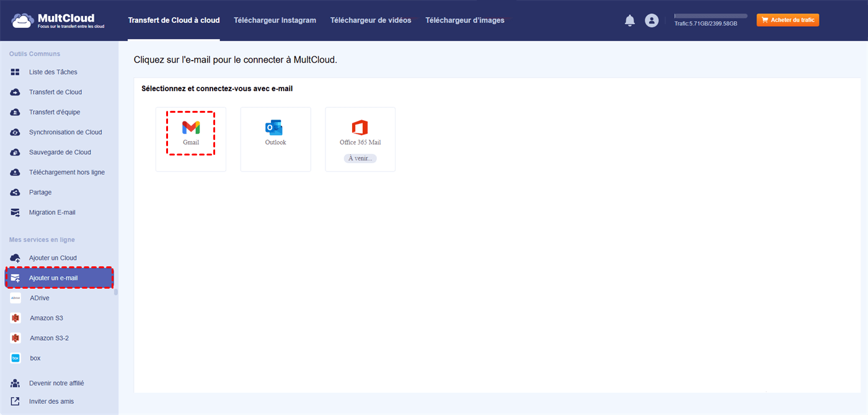
Task: Click the ADrive service icon
Action: pos(15,298)
